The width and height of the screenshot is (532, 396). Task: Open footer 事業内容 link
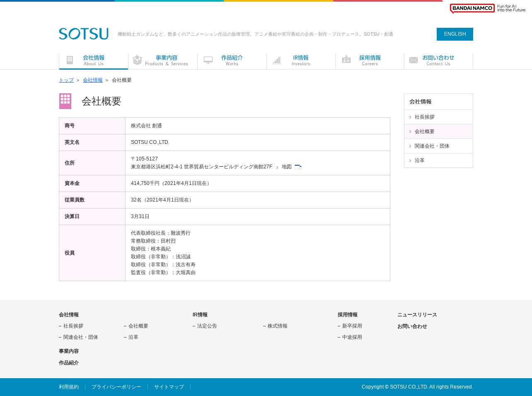point(69,351)
